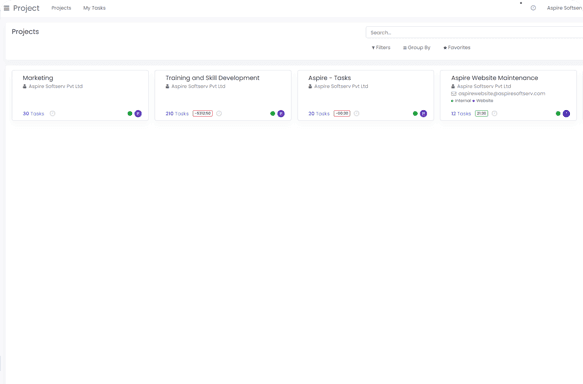
Task: Focus the Search input field
Action: (x=474, y=32)
